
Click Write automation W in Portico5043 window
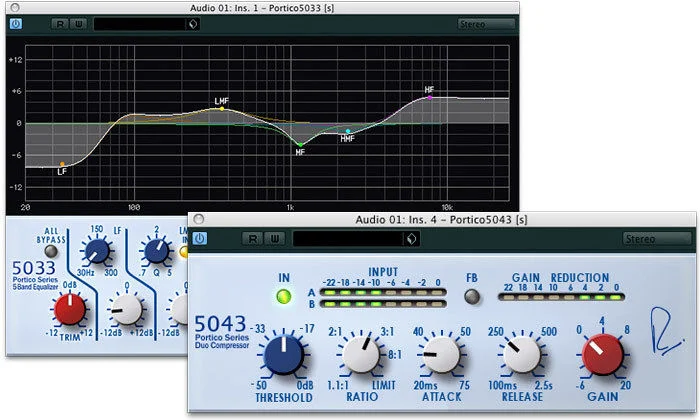(x=275, y=239)
